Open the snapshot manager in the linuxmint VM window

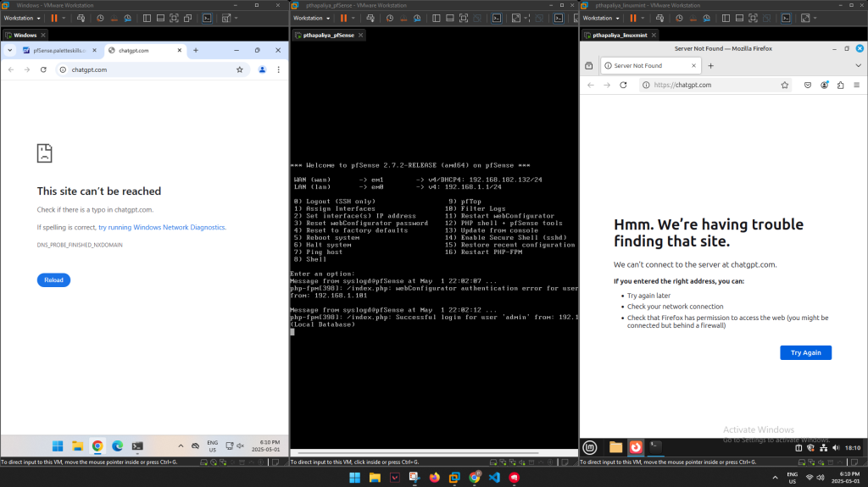point(707,19)
